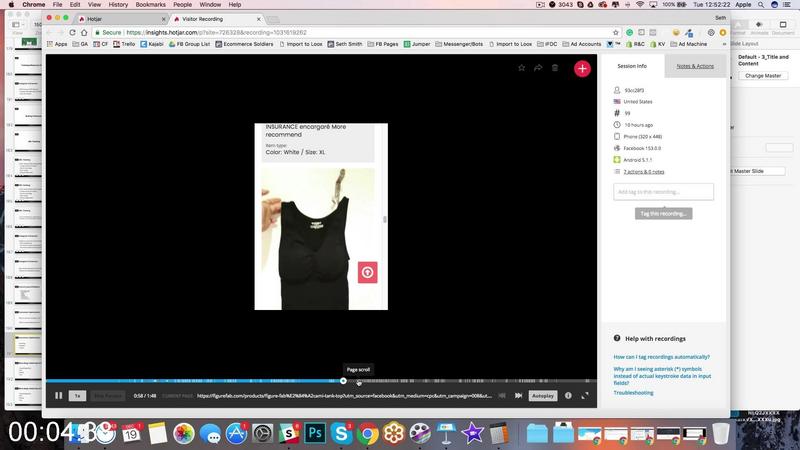Click the Android OS icon

coord(617,160)
